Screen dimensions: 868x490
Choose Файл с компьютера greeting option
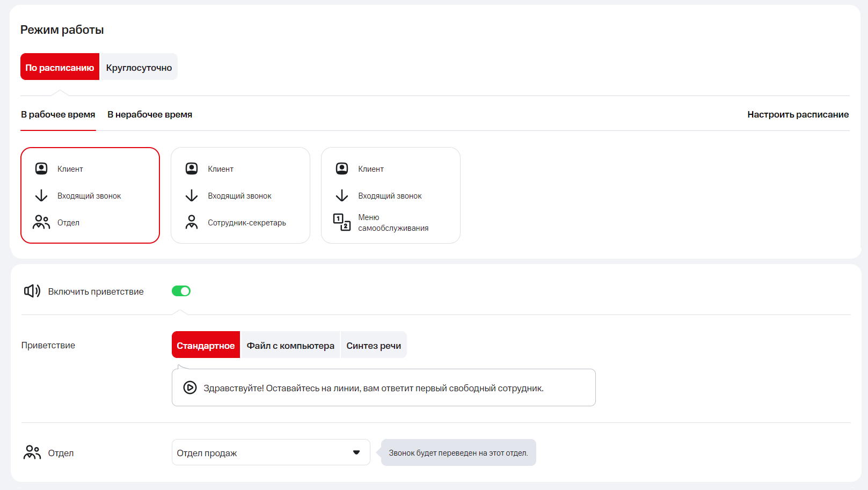pyautogui.click(x=290, y=345)
